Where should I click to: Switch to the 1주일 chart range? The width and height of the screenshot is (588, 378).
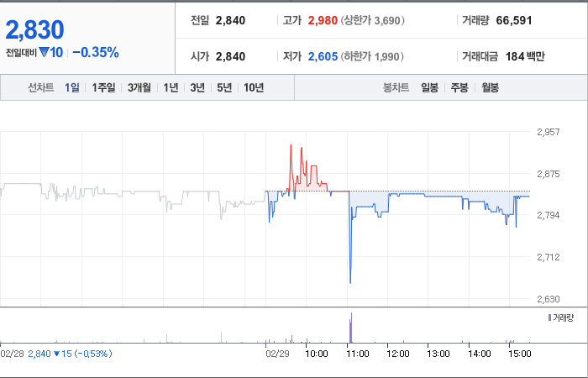(x=103, y=87)
